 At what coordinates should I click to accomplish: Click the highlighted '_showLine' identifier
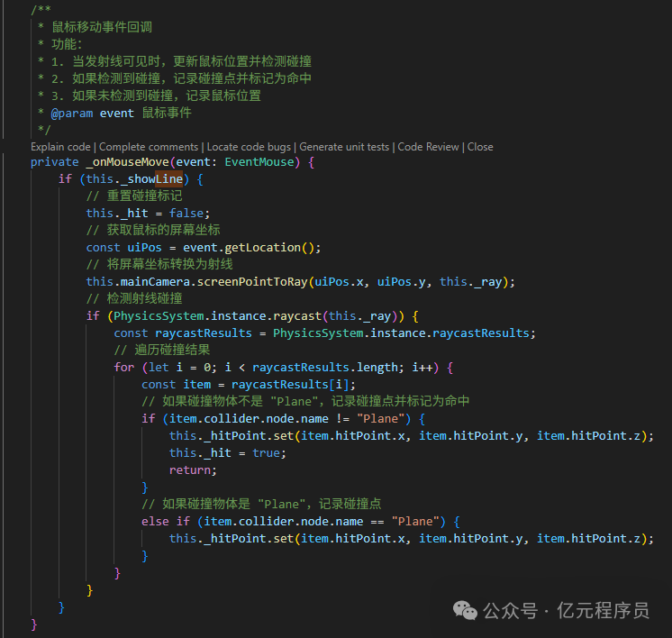[x=151, y=178]
